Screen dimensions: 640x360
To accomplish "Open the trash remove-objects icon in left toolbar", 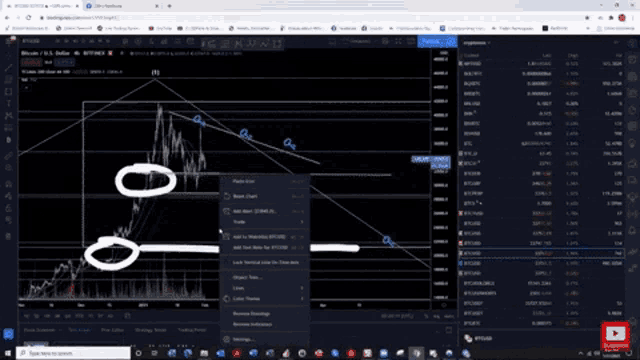I will pos(8,236).
